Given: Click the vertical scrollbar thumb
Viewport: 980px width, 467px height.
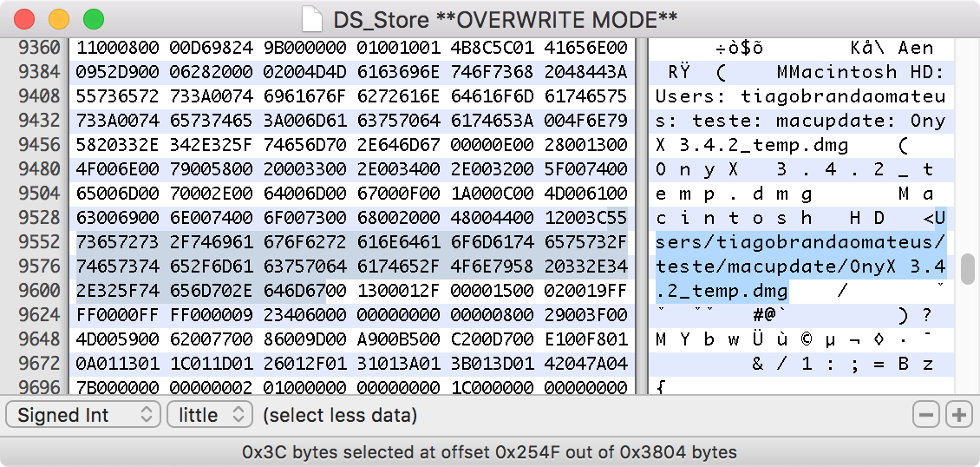Looking at the screenshot, I should [970, 269].
